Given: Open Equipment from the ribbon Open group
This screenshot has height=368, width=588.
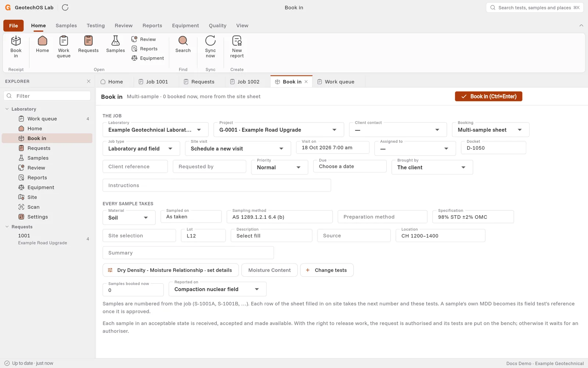Looking at the screenshot, I should pos(148,58).
